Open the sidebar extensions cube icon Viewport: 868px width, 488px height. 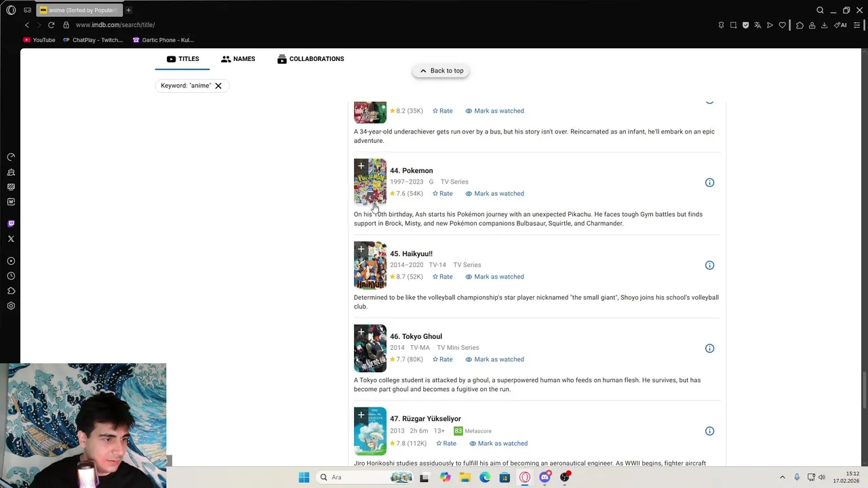click(11, 291)
